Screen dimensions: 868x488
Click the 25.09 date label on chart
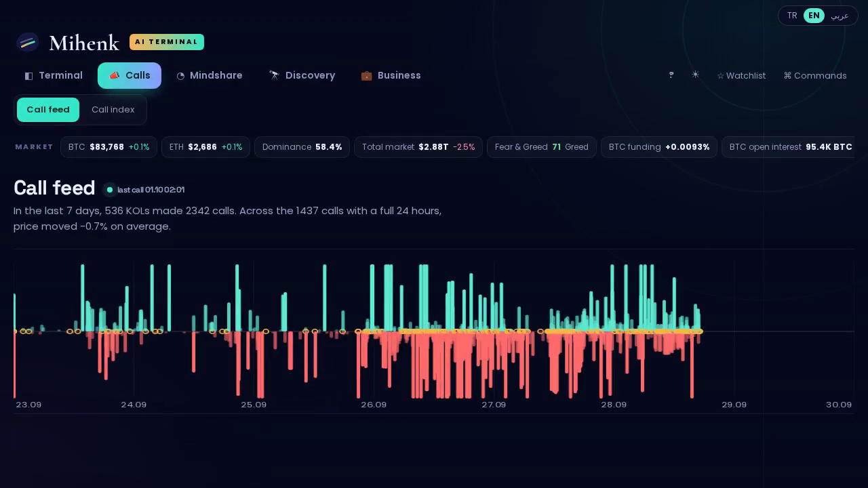(x=254, y=405)
